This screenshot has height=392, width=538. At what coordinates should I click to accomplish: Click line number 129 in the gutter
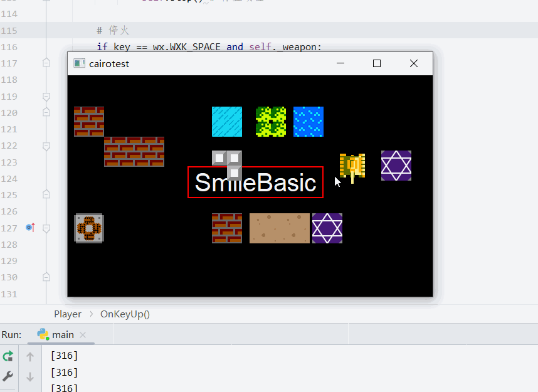[9, 261]
